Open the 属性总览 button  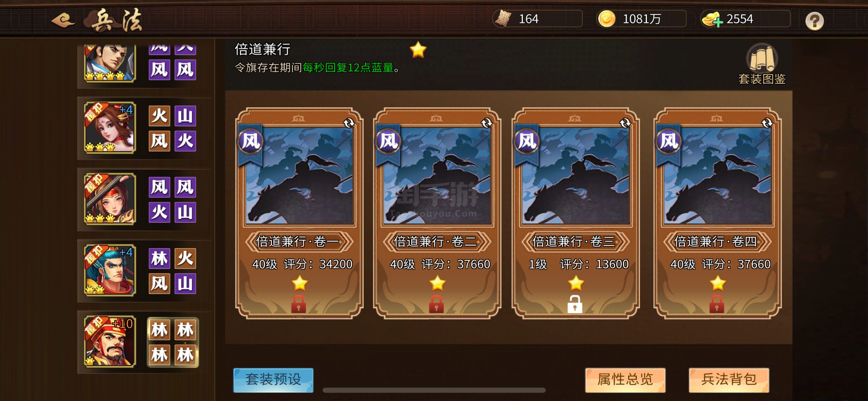tap(625, 380)
